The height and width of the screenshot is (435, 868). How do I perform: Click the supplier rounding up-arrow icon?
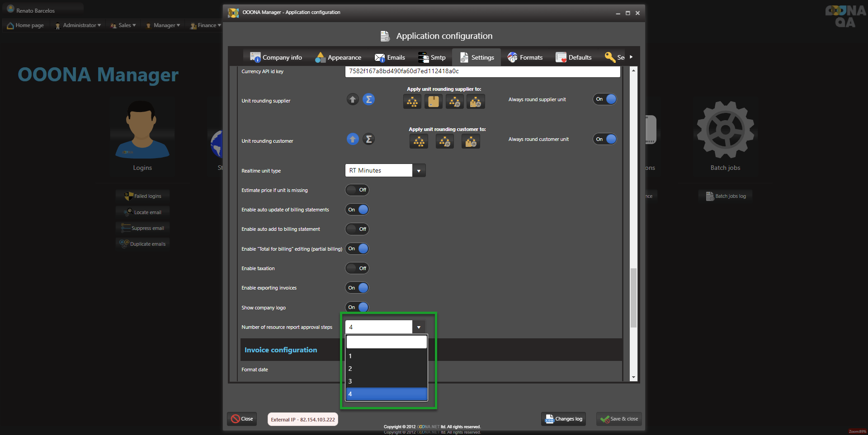353,99
